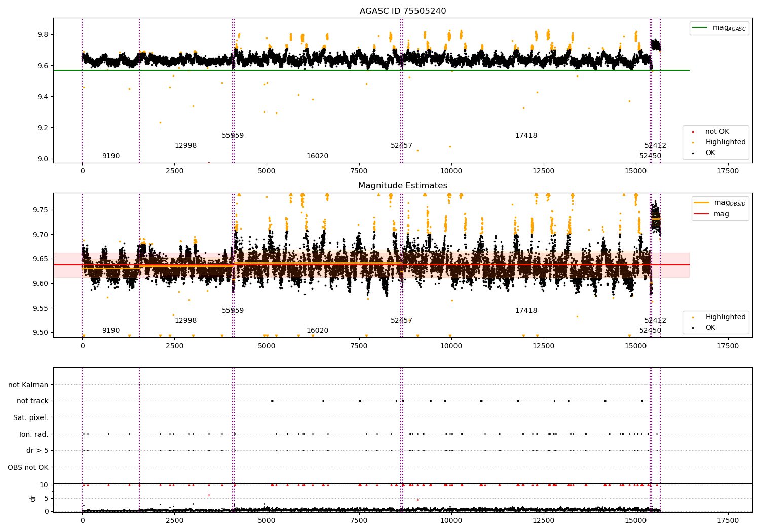This screenshot has width=760, height=532.
Task: Click obsid label 52412 in Magnitude Estimates plot
Action: tap(655, 321)
